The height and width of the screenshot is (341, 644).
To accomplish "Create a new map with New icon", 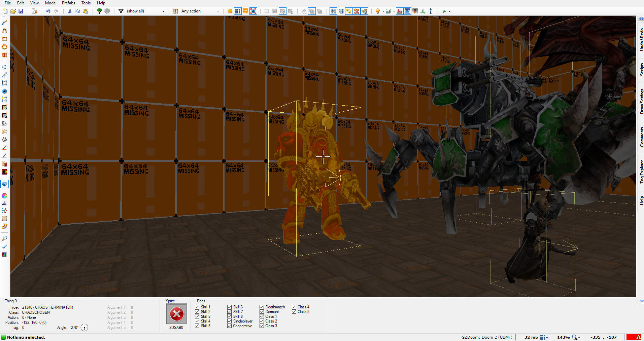I will [x=5, y=11].
